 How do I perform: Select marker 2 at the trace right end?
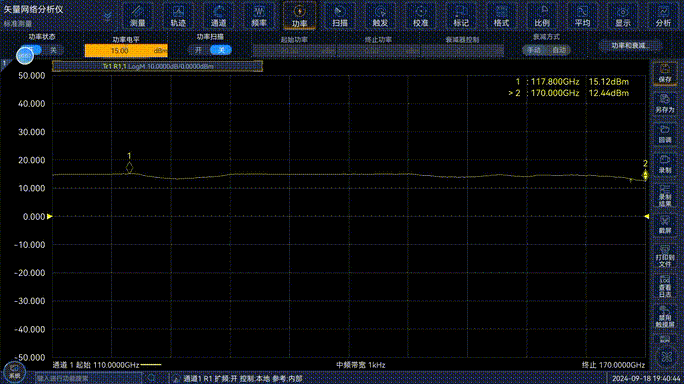click(645, 175)
